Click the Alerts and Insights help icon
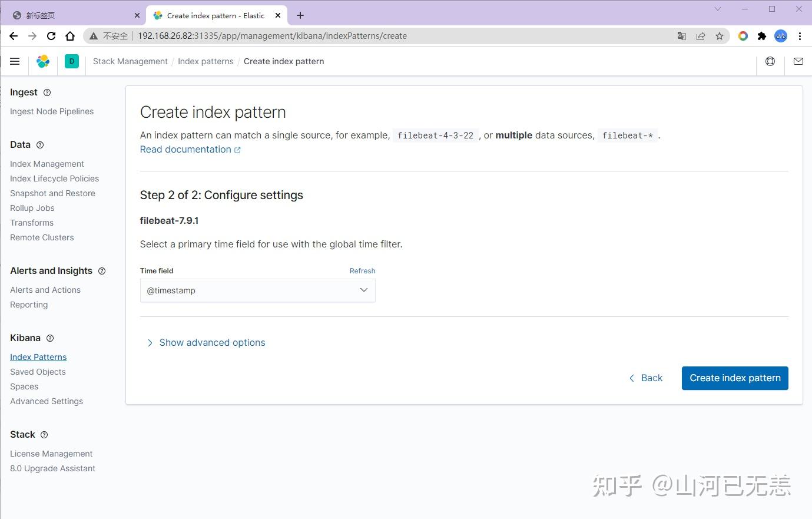Viewport: 812px width, 519px height. click(102, 271)
